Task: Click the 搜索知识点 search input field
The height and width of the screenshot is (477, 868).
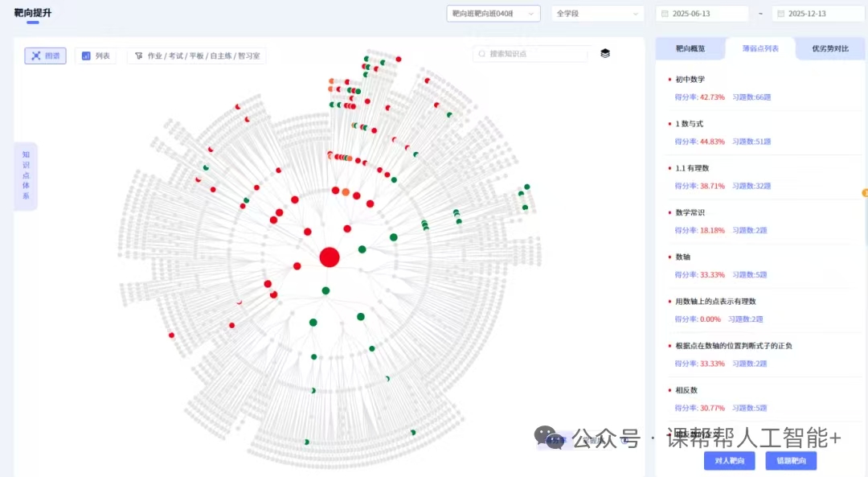Action: pos(534,54)
